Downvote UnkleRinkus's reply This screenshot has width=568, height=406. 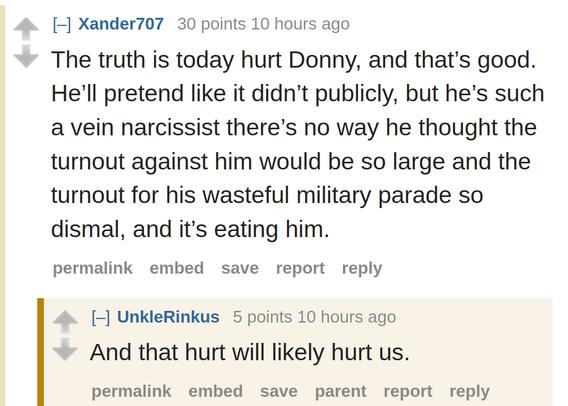pos(65,350)
